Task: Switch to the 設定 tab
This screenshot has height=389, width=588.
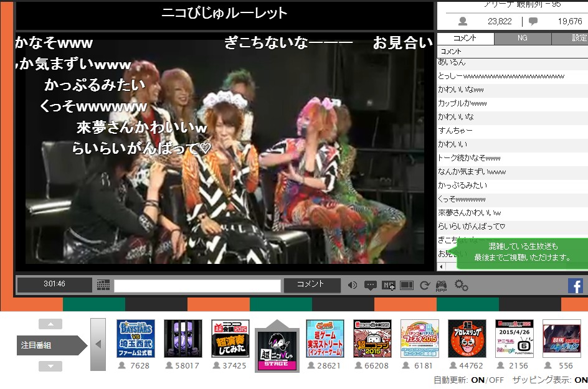Action: pos(570,38)
